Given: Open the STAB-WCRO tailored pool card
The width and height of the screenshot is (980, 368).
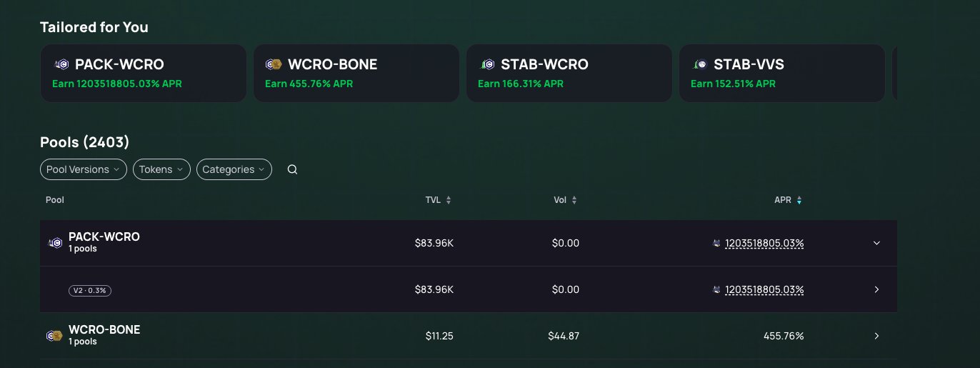Looking at the screenshot, I should coord(569,73).
